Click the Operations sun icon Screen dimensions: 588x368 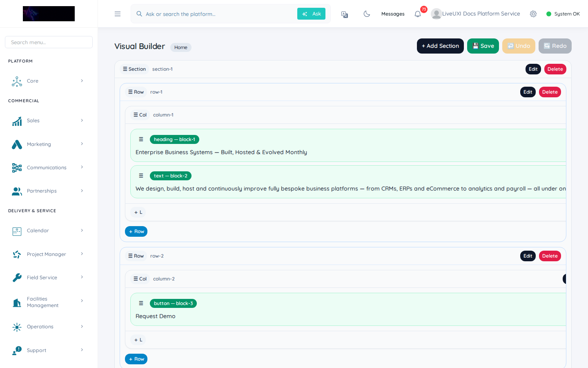(17, 327)
